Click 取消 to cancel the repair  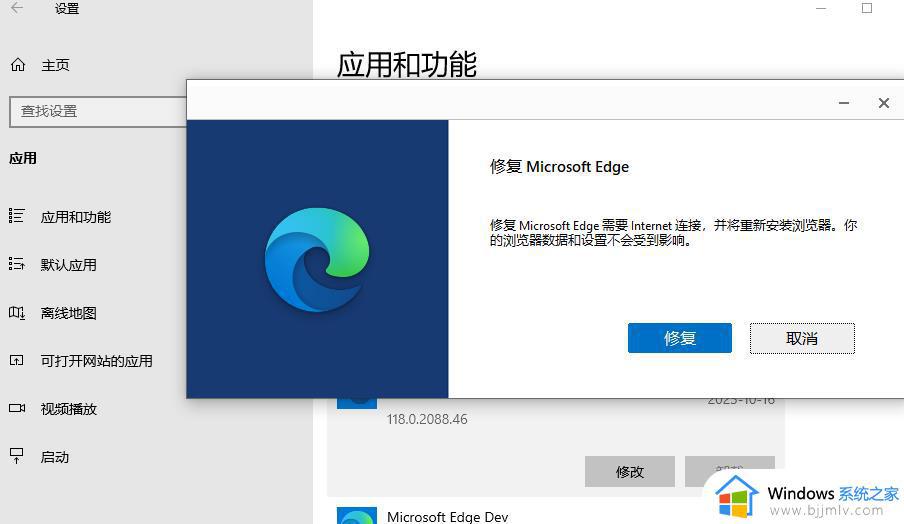click(802, 338)
